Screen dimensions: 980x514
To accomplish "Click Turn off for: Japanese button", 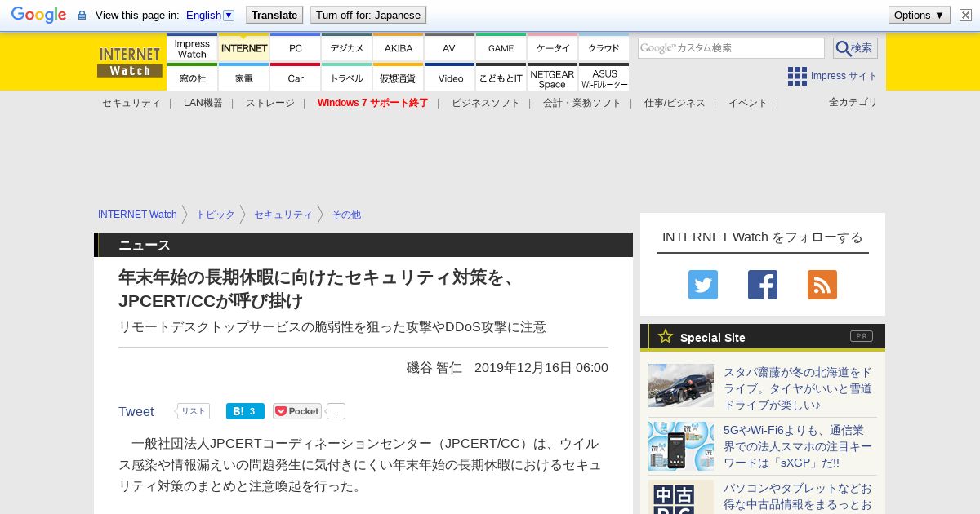I will (x=368, y=15).
